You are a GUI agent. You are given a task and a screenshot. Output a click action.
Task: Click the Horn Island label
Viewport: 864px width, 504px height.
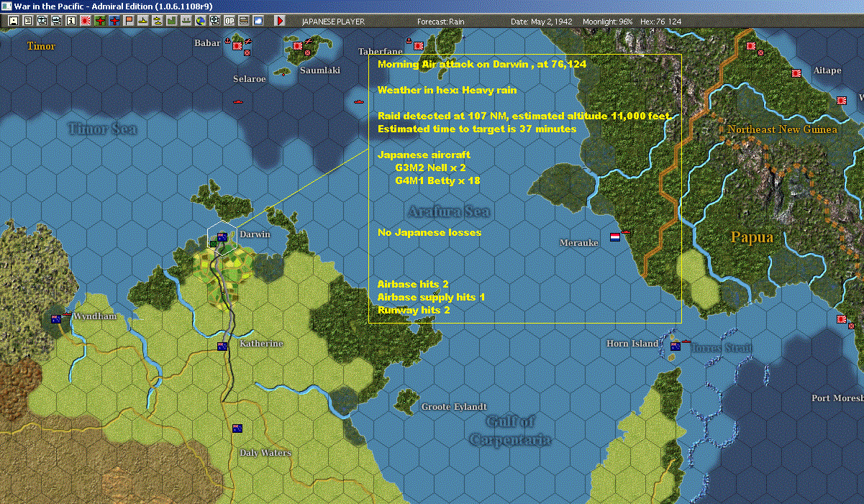tap(632, 344)
